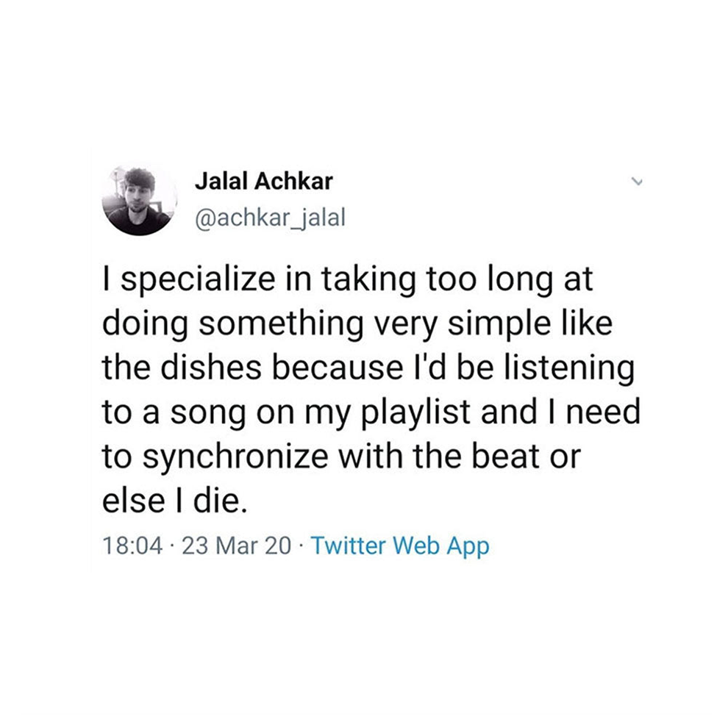Click the final line "else I die."
The width and height of the screenshot is (728, 727).
(173, 501)
